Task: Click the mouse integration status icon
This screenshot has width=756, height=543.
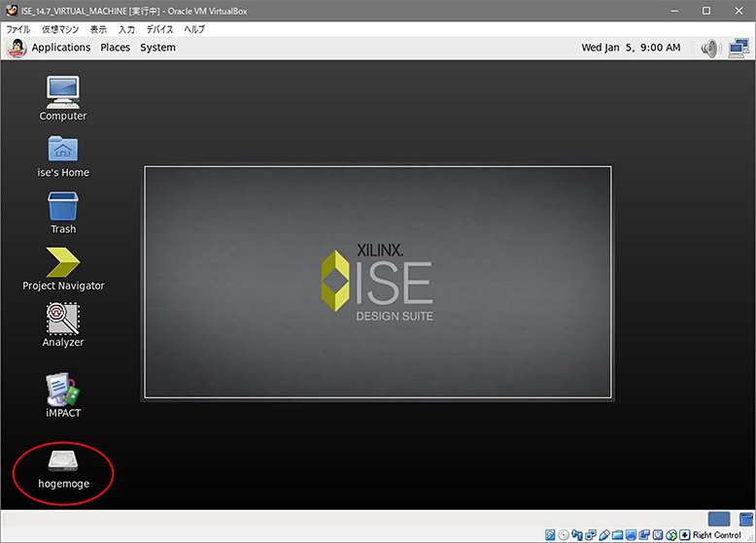Action: pos(671,535)
